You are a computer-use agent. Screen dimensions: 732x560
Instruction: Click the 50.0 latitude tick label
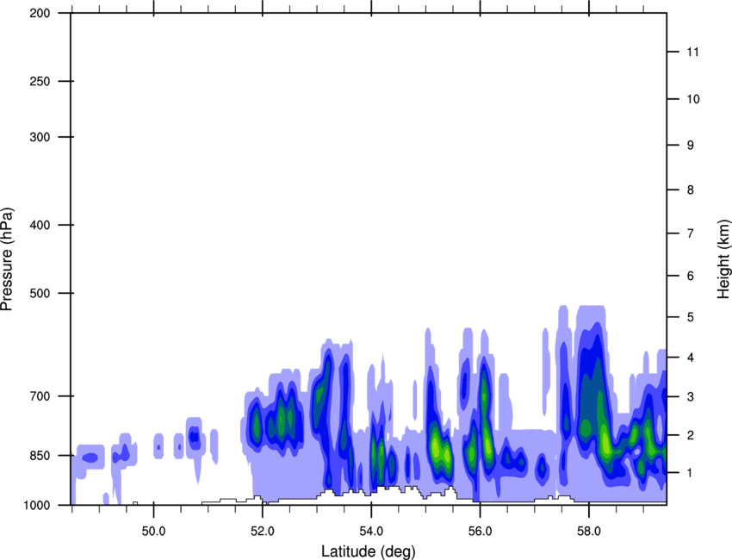[x=153, y=532]
